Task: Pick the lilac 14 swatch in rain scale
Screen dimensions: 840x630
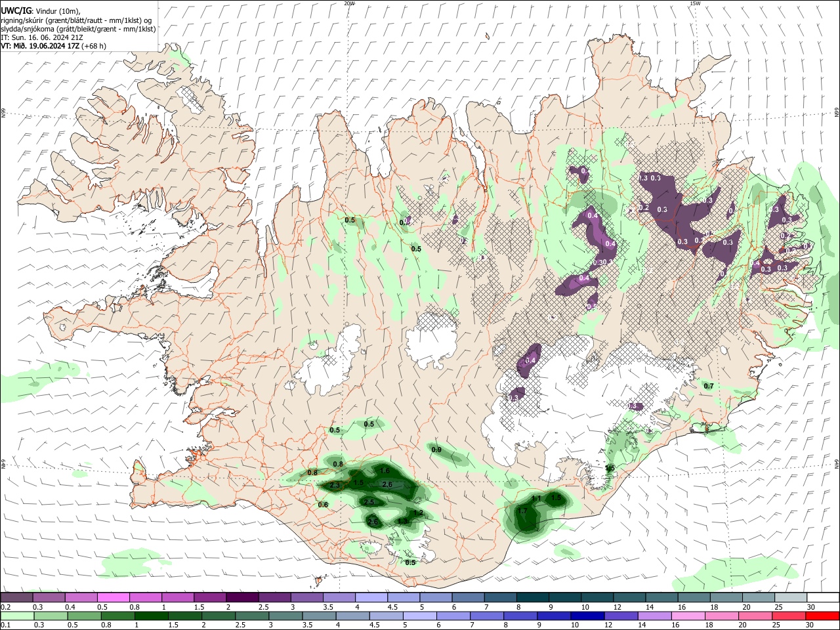Action: pos(654,616)
